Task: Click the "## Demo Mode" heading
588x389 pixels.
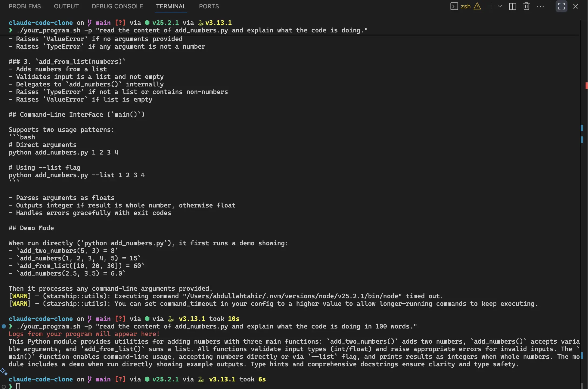Action: [31, 228]
